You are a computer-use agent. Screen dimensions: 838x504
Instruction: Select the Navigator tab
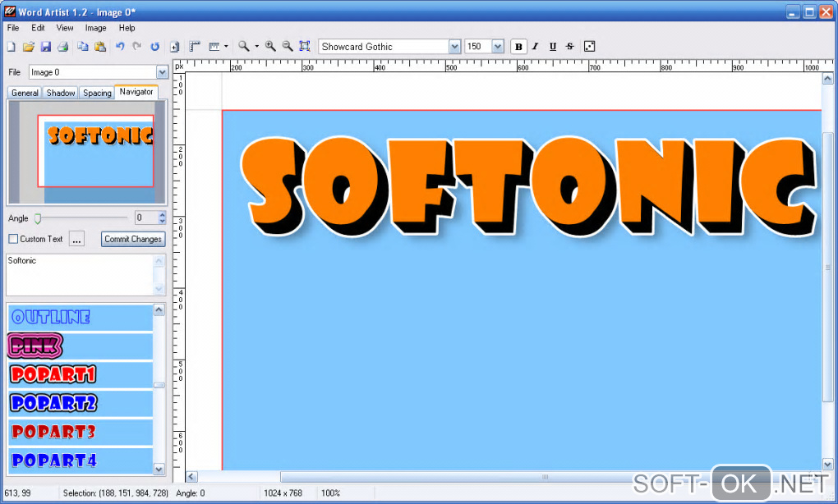click(x=136, y=92)
